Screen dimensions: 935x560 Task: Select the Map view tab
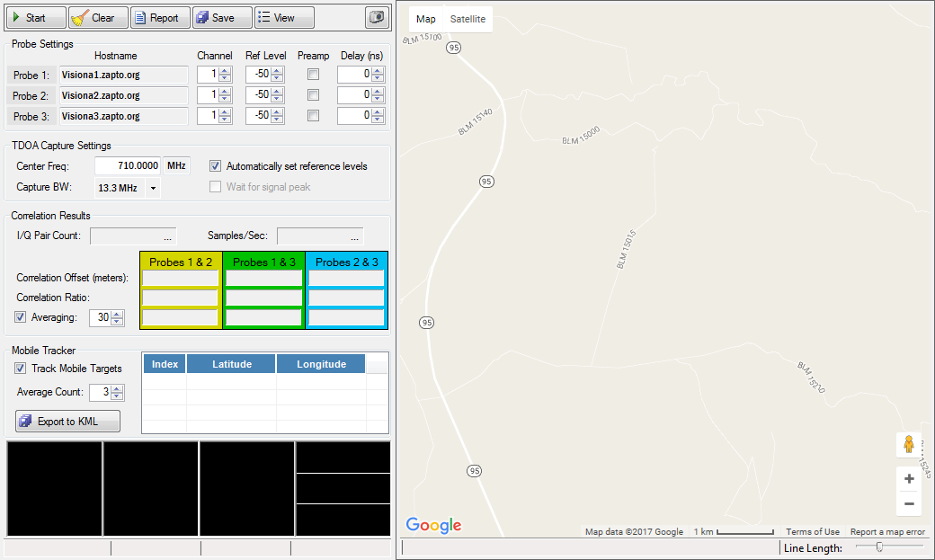(426, 19)
